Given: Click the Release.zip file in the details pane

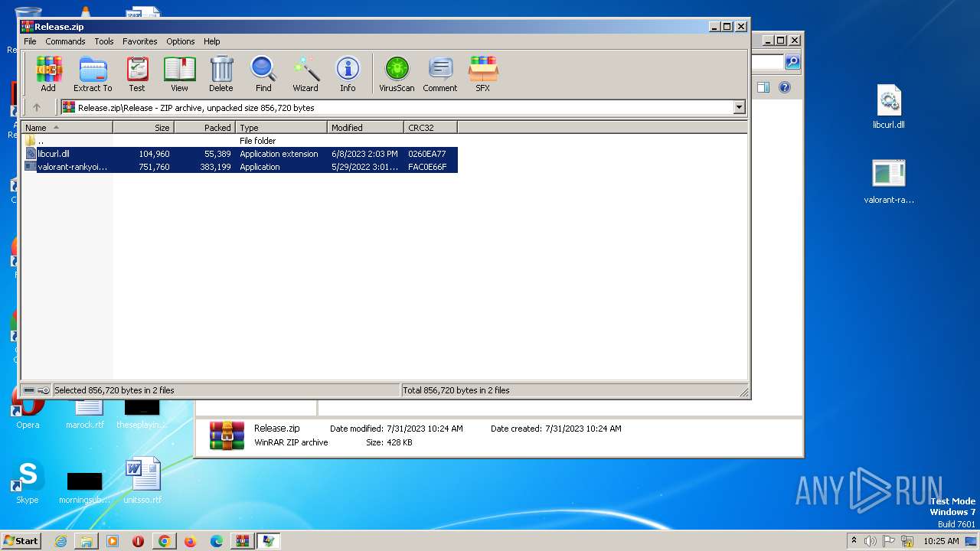Looking at the screenshot, I should (x=276, y=429).
